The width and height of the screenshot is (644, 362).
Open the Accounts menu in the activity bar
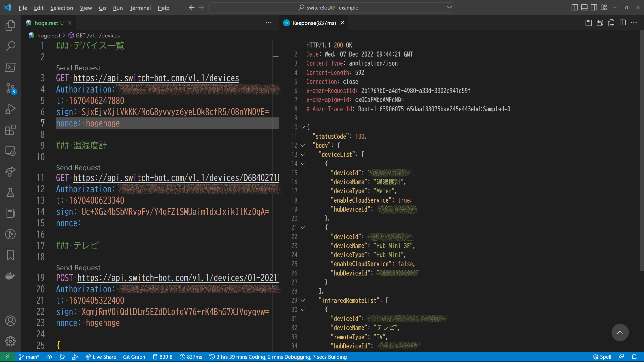tap(10, 321)
